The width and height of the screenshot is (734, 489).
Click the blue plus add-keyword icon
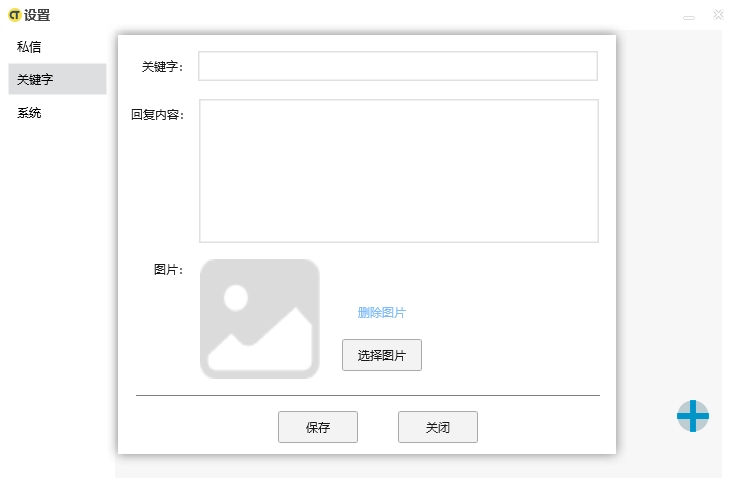(x=693, y=416)
